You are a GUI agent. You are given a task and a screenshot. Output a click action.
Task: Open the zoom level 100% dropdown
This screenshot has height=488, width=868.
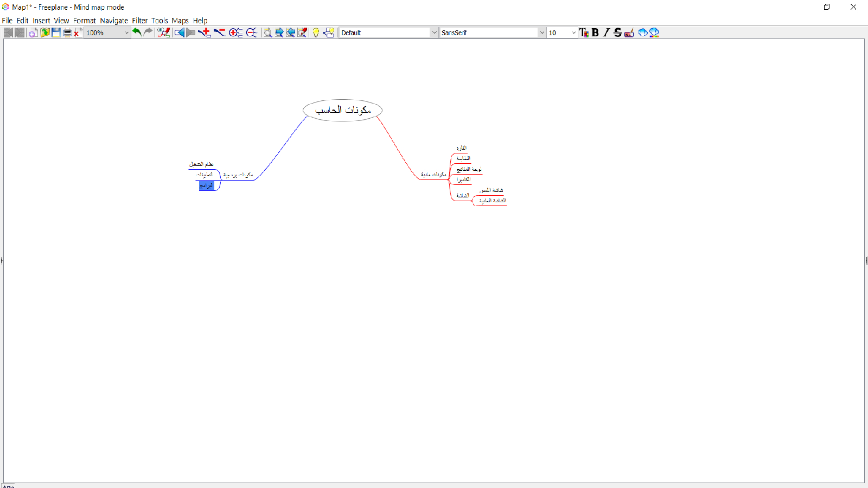click(126, 33)
